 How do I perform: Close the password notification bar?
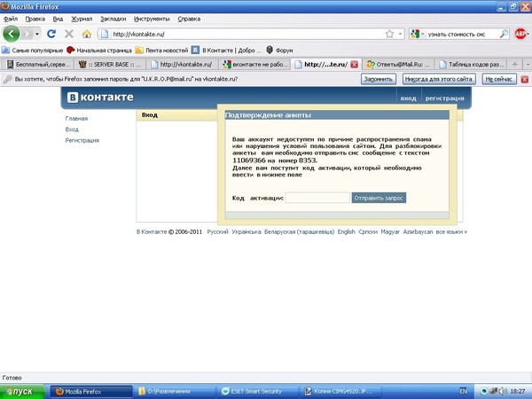tap(525, 80)
